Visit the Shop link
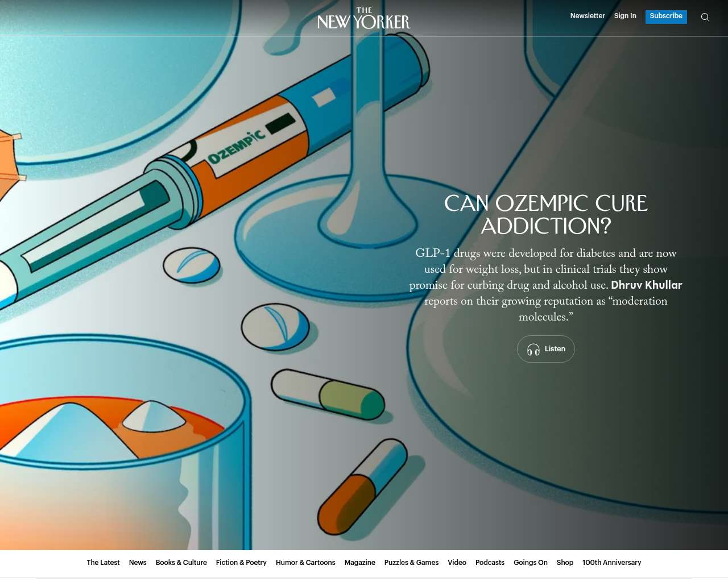 coord(565,563)
